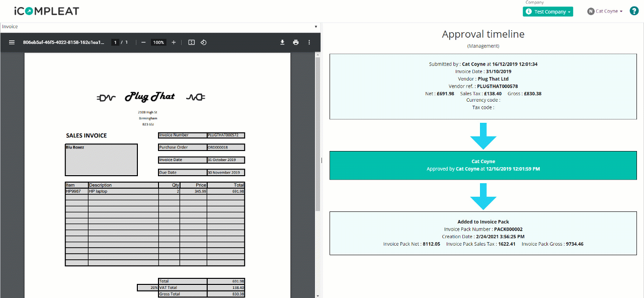Click the PDF page number field

pos(115,42)
